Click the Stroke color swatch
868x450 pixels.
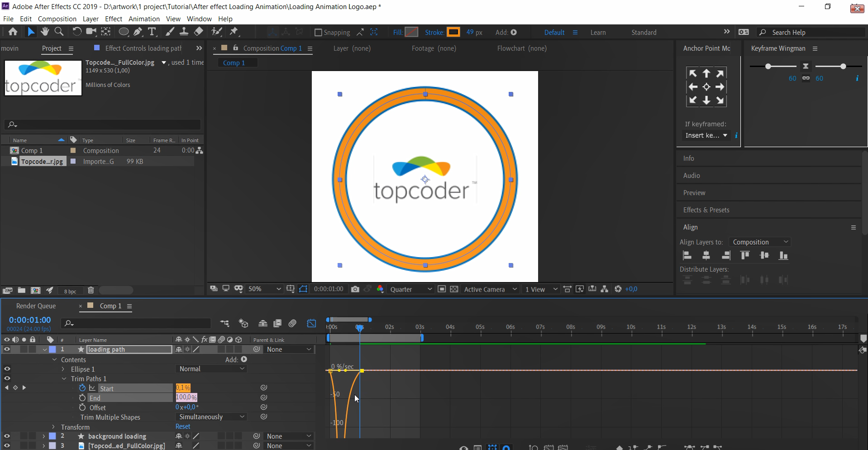(x=453, y=32)
